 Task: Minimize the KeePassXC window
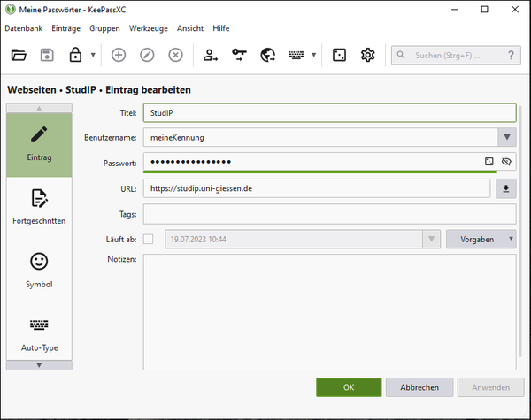pyautogui.click(x=455, y=10)
